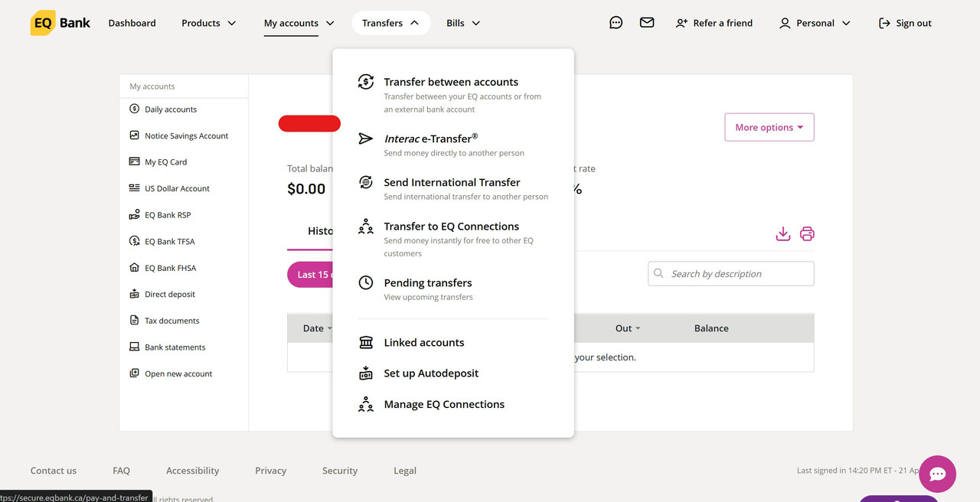The width and height of the screenshot is (980, 502).
Task: Click the $0.00 total balance value
Action: [x=306, y=189]
